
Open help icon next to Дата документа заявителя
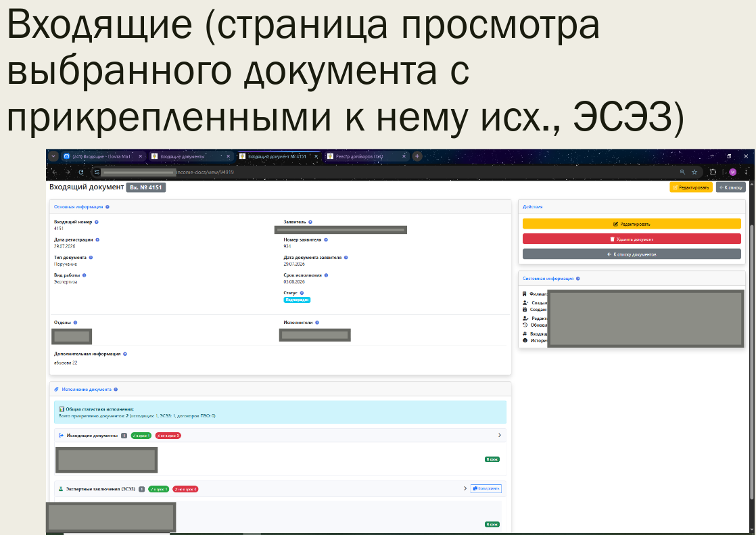click(346, 258)
